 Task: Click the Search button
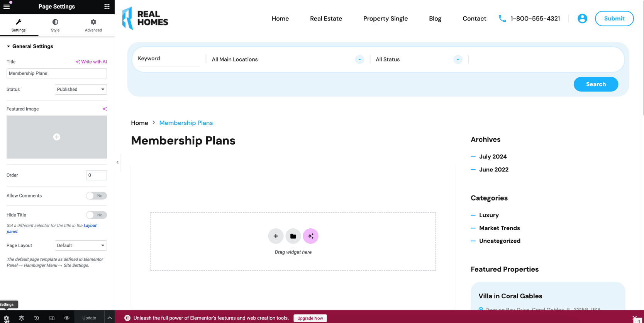(x=596, y=84)
